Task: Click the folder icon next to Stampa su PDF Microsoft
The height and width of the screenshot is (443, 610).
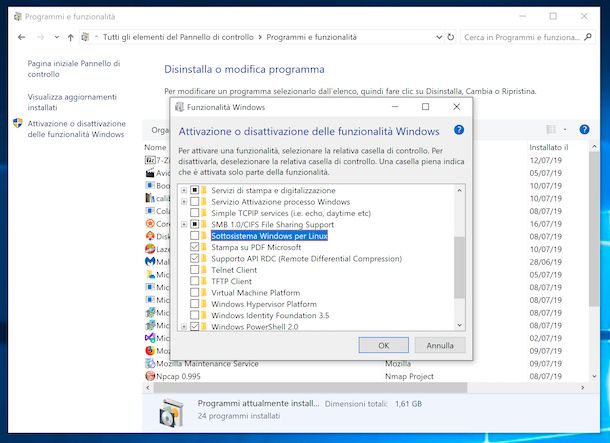Action: tap(204, 247)
